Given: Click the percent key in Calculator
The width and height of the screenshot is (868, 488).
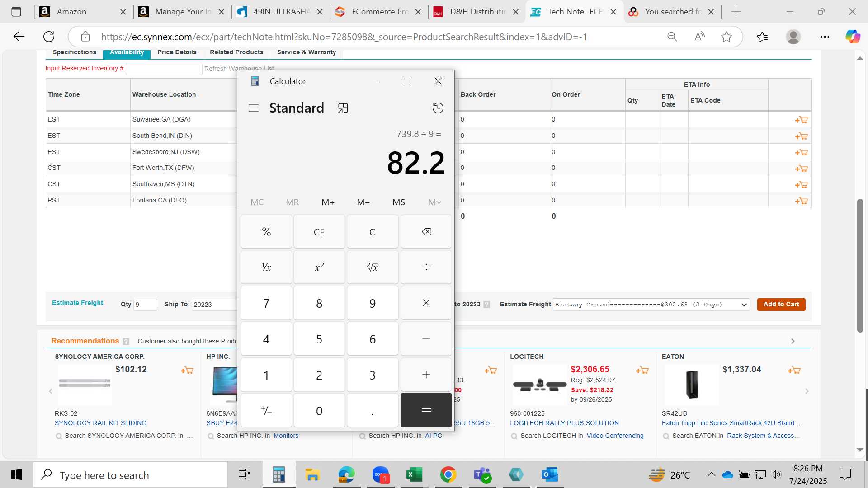Looking at the screenshot, I should (266, 232).
